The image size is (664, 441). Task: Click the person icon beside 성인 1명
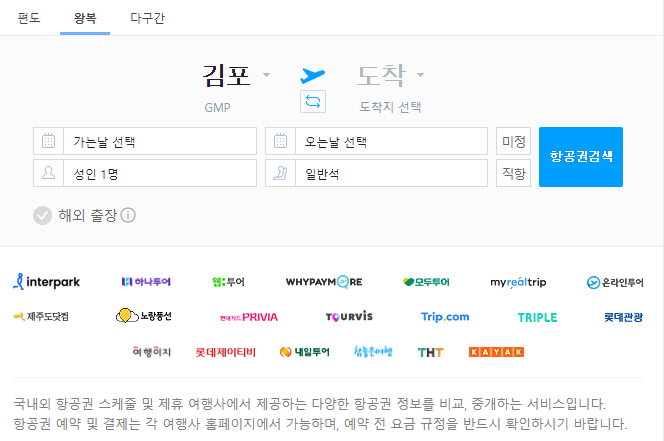point(48,173)
